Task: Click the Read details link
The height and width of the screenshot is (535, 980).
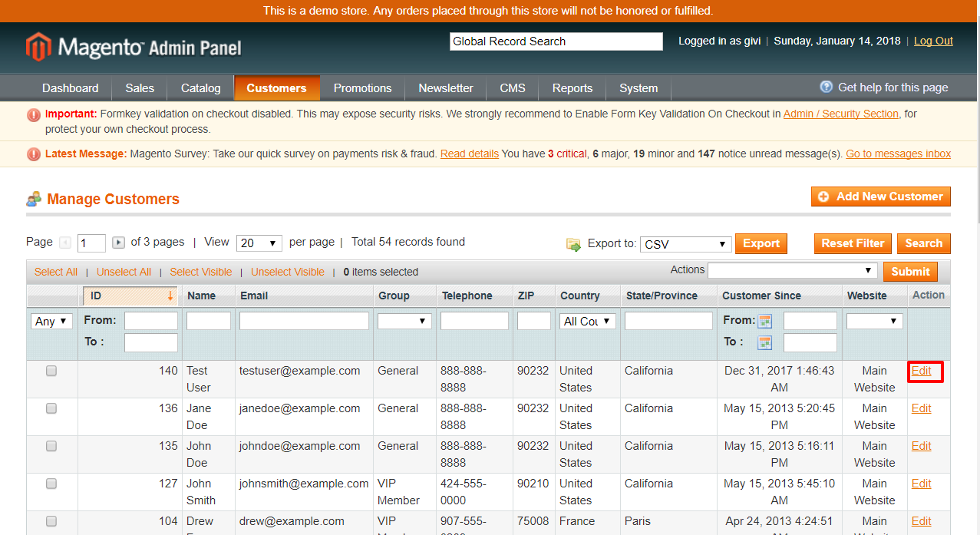Action: pos(470,154)
